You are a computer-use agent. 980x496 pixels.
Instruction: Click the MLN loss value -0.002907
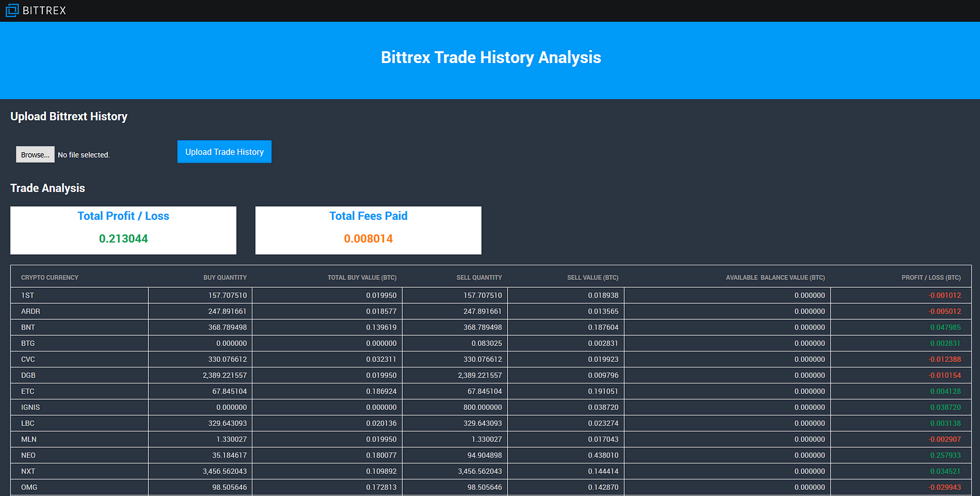pyautogui.click(x=944, y=439)
